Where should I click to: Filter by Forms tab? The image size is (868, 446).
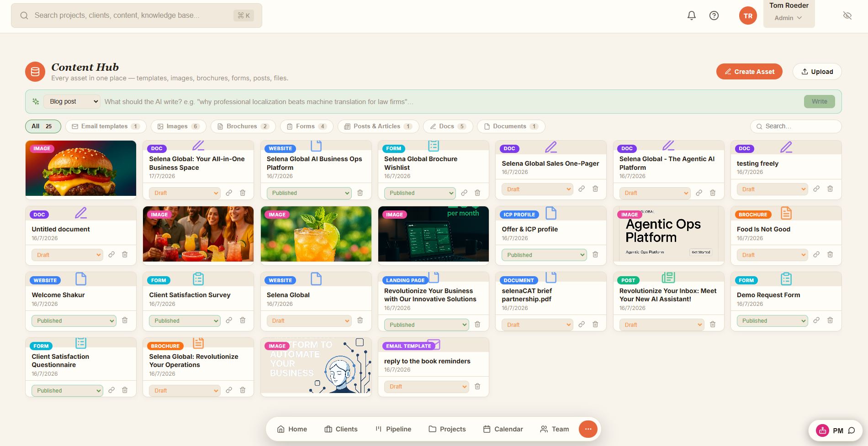click(x=307, y=126)
